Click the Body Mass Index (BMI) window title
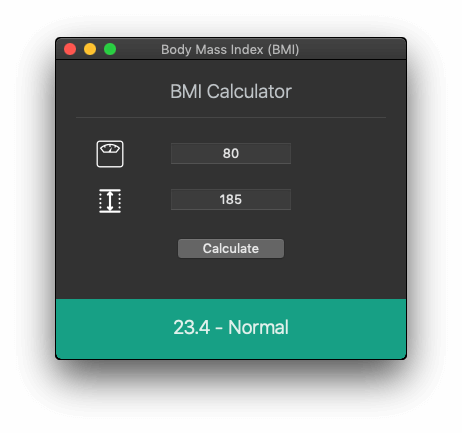The width and height of the screenshot is (462, 433). pos(230,49)
